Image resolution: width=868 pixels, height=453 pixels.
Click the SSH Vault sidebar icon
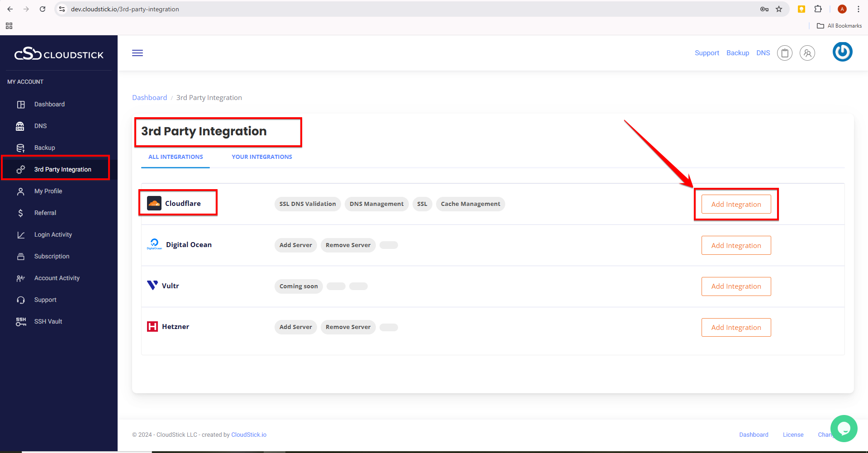click(x=21, y=321)
